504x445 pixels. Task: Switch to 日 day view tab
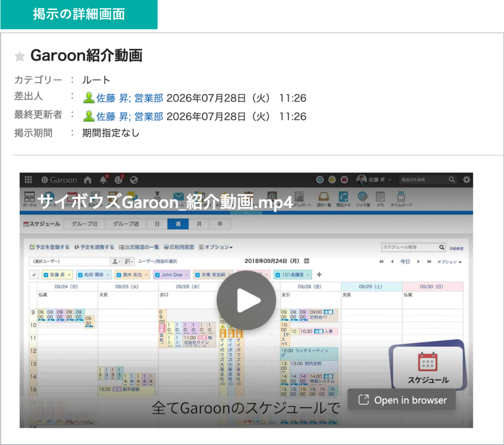click(x=157, y=224)
